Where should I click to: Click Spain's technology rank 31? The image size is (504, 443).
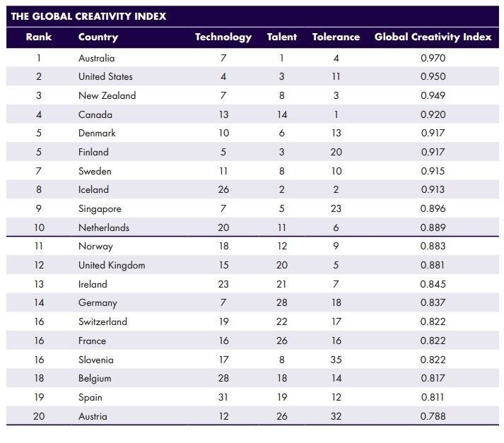pyautogui.click(x=223, y=397)
